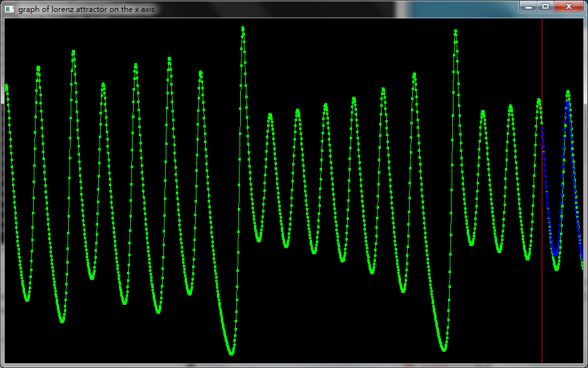This screenshot has width=588, height=368.
Task: Click the lowest trough of the green curve
Action: 231,354
